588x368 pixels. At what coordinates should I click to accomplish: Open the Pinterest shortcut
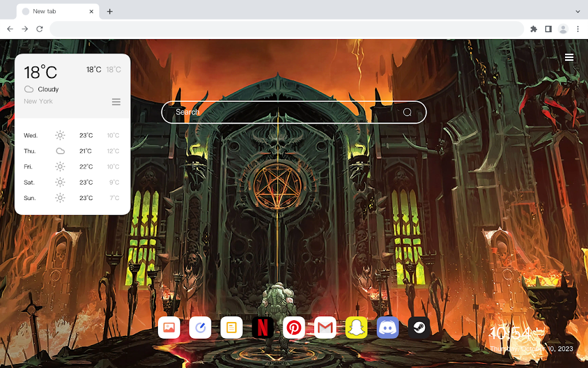point(293,327)
